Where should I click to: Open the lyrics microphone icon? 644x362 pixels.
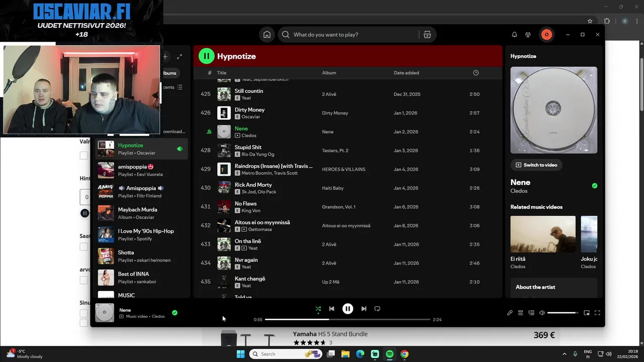coord(510,313)
